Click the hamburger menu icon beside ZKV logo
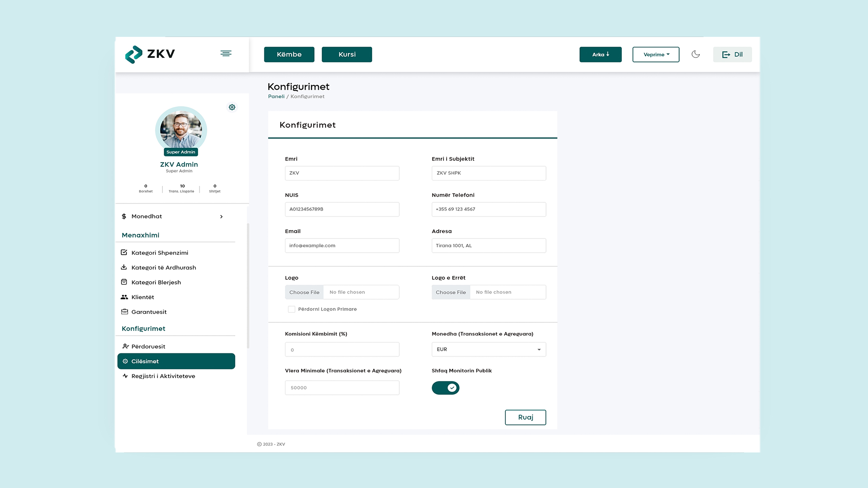The image size is (868, 488). click(226, 54)
